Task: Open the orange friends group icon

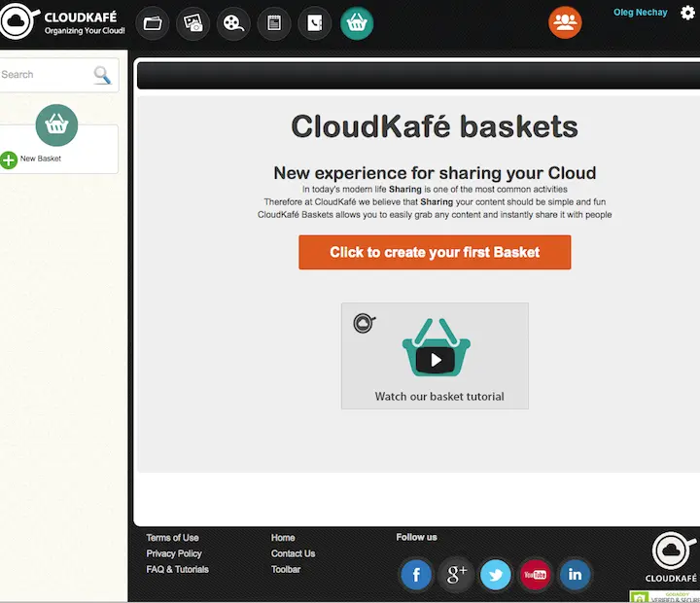Action: 565,22
